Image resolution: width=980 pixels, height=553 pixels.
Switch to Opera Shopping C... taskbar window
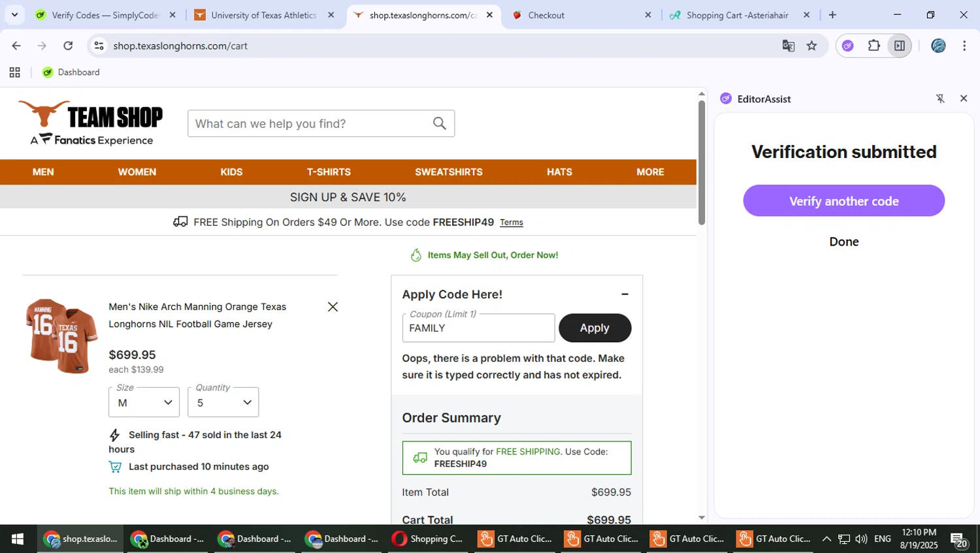pos(428,539)
